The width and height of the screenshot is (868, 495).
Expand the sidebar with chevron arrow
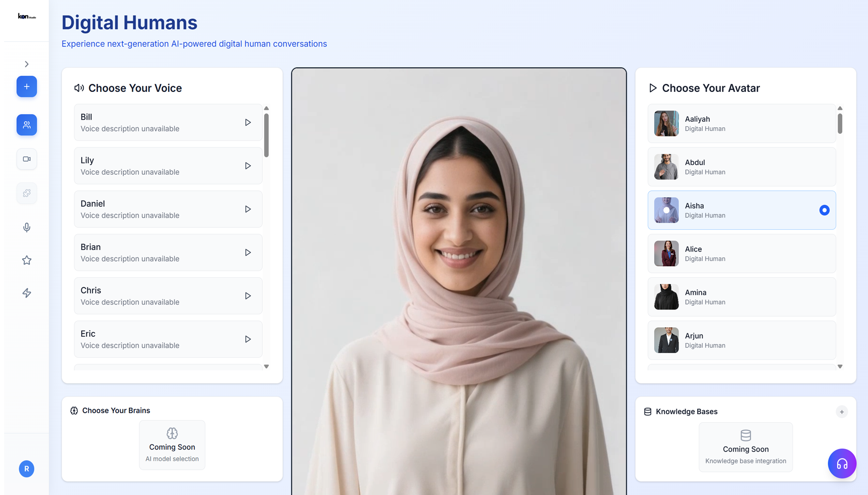[x=27, y=64]
